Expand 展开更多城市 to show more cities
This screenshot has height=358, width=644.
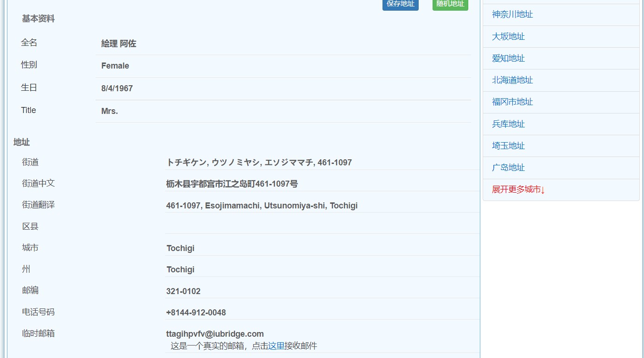[518, 189]
